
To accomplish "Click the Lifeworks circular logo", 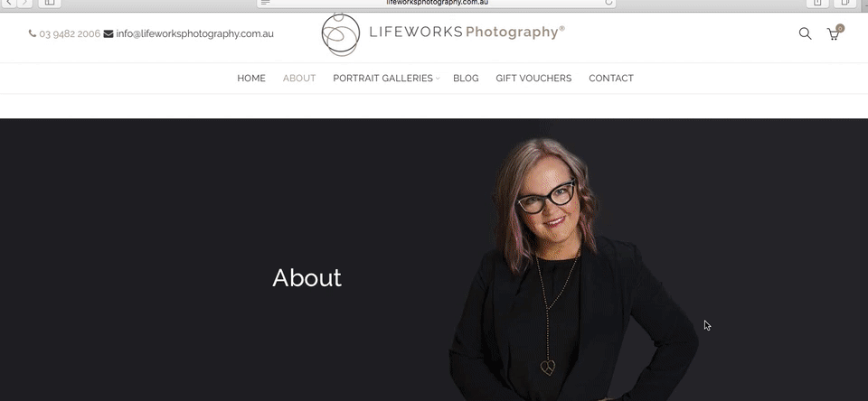I will pyautogui.click(x=341, y=33).
